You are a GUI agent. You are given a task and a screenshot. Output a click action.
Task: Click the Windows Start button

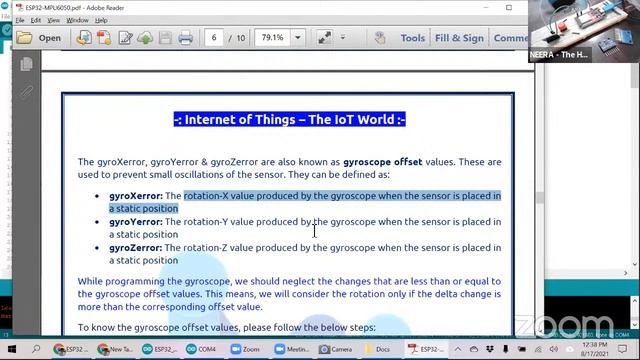click(x=11, y=349)
